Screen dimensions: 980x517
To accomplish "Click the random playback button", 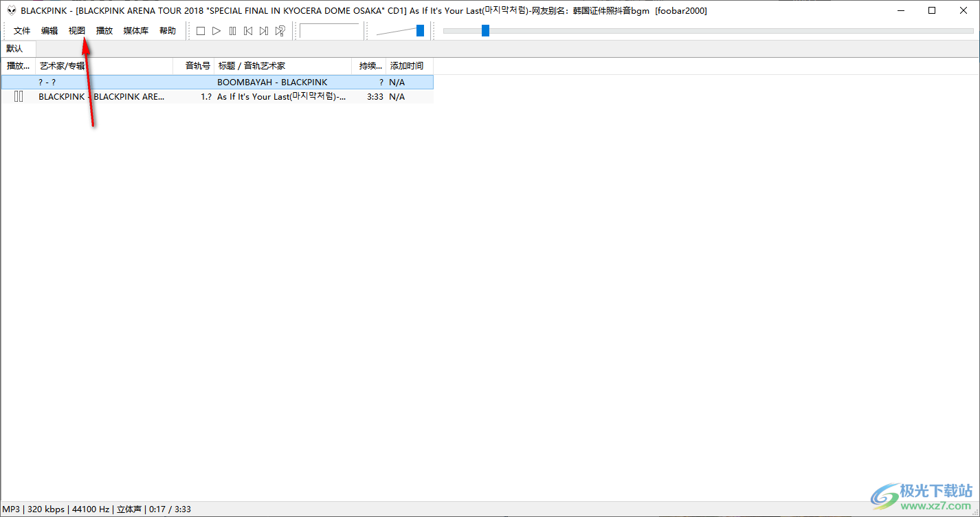I will tap(280, 31).
